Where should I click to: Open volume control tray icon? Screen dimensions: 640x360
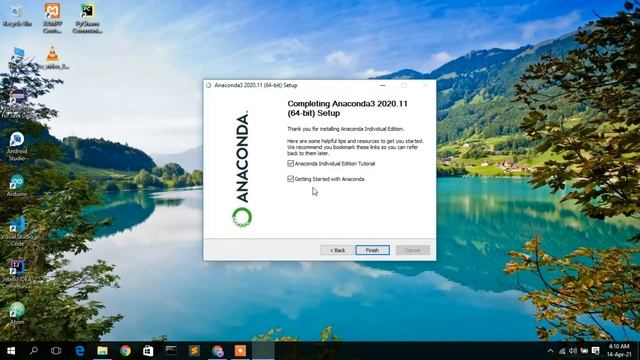coord(573,351)
